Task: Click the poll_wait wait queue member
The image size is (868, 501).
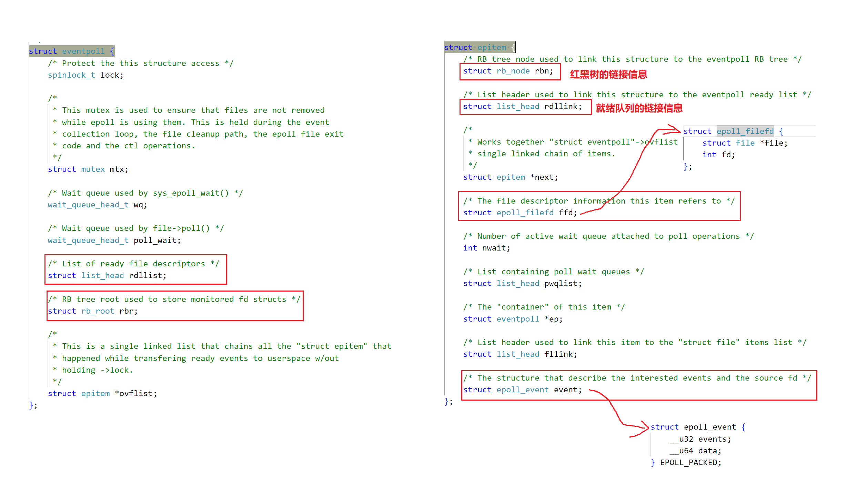Action: point(155,240)
